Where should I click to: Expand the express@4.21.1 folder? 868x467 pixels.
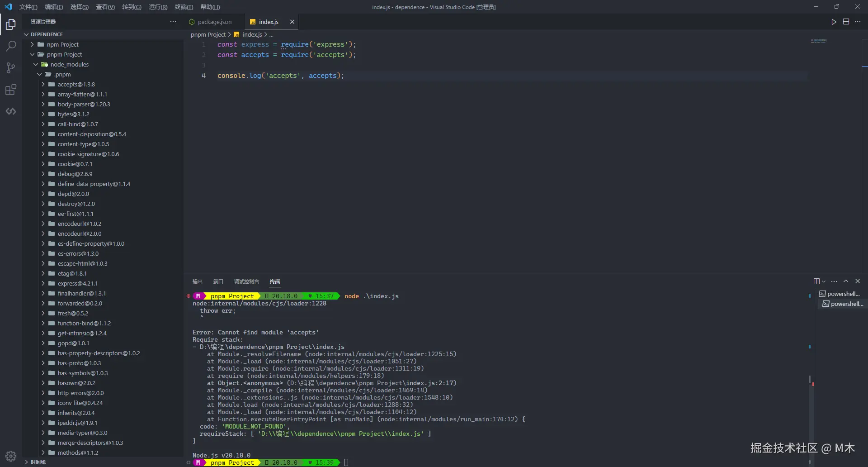43,283
